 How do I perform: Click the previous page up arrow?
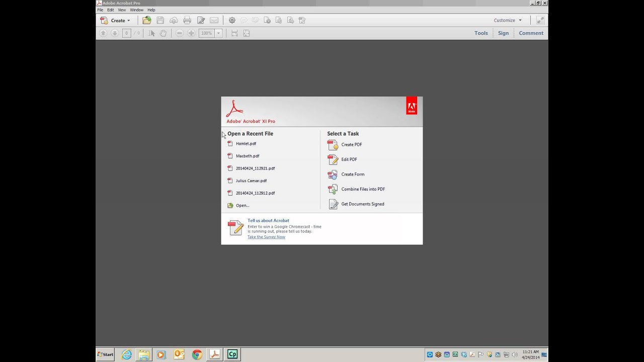[103, 33]
